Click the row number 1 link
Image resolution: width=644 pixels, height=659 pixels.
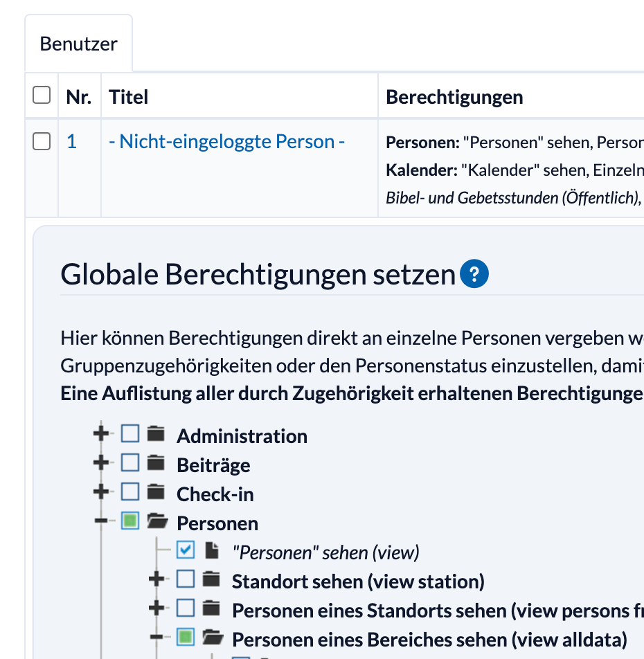click(x=71, y=142)
